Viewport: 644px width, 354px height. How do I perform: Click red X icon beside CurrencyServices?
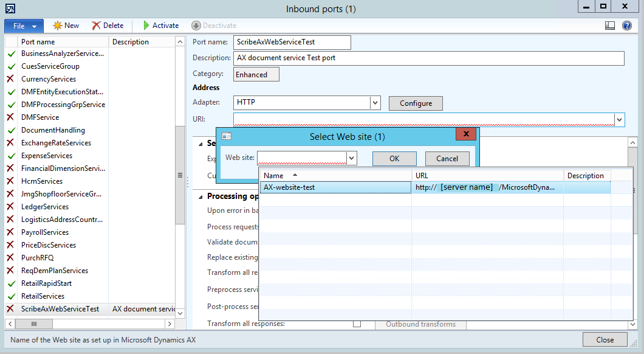[x=11, y=79]
